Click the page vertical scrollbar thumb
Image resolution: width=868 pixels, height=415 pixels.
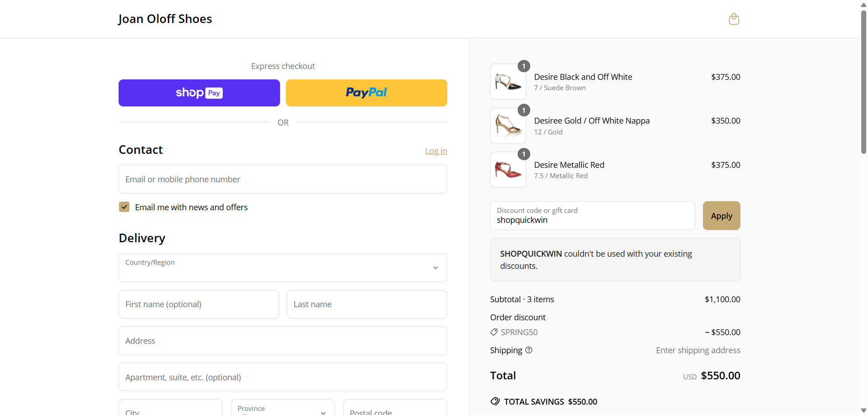(863, 81)
